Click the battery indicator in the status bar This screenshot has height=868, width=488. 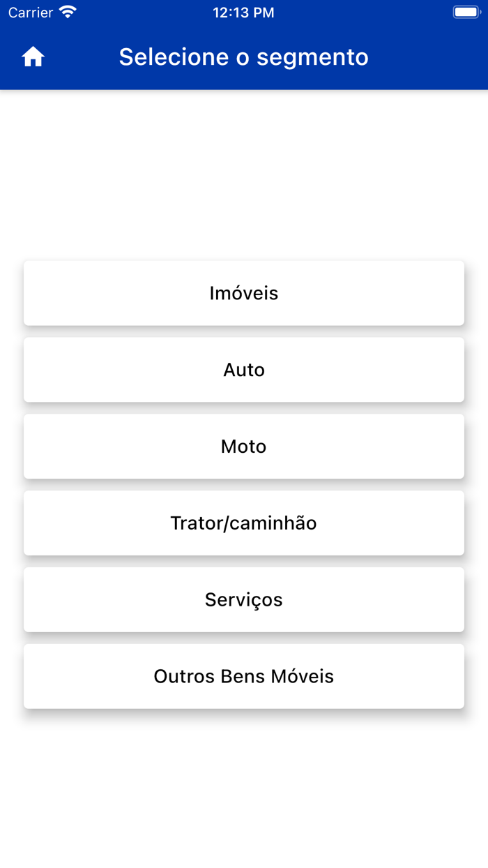point(466,11)
